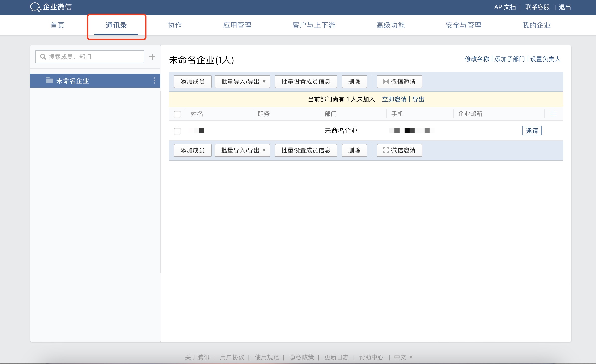Open the three-dot menu on 未命名企业
This screenshot has height=364, width=596.
pyautogui.click(x=154, y=80)
